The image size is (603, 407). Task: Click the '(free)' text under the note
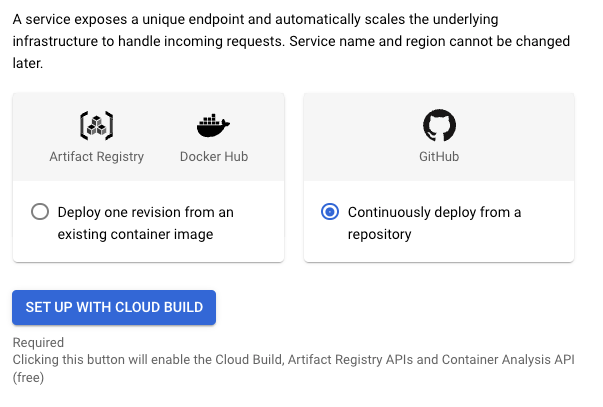coord(28,378)
